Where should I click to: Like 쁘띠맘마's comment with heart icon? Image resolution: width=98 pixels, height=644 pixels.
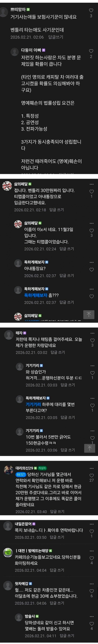click(91, 11)
